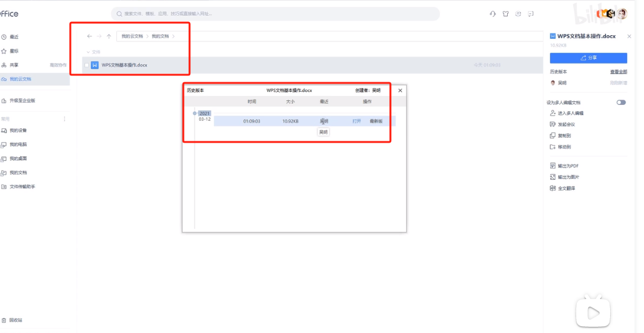Viewport: 644px width, 333px height.
Task: Click 打开 link for the version
Action: 357,121
